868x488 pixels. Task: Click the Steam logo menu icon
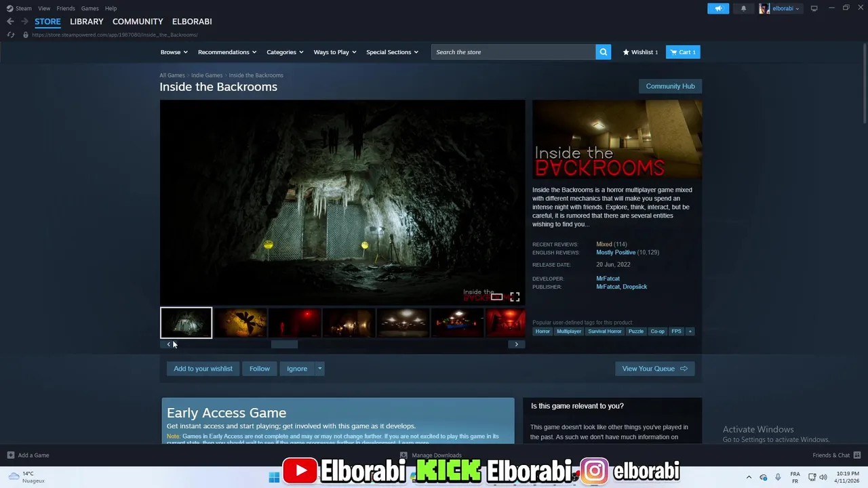coord(9,8)
